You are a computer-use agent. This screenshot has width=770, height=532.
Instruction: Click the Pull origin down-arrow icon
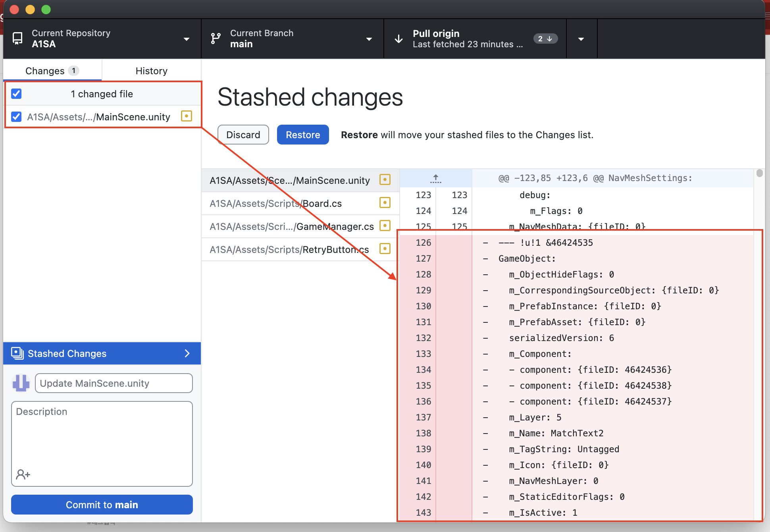398,39
